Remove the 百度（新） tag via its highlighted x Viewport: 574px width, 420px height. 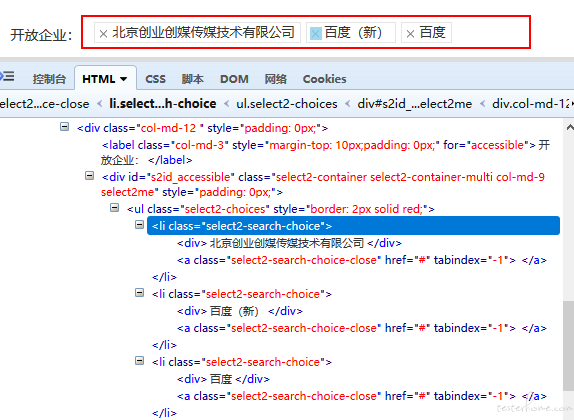coord(316,34)
